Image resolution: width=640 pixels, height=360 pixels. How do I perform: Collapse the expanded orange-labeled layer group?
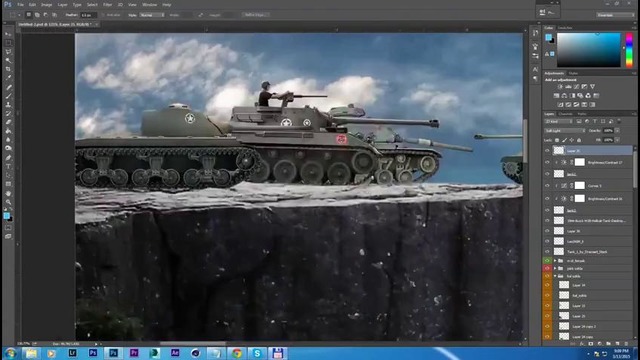tap(555, 276)
